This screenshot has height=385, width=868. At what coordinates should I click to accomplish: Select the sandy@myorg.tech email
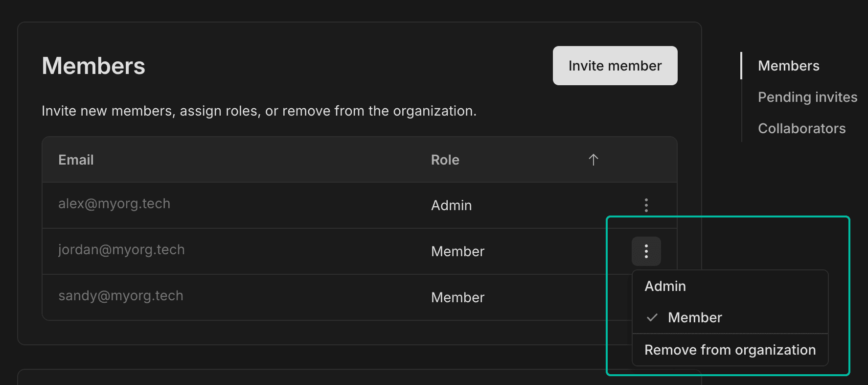pos(120,296)
